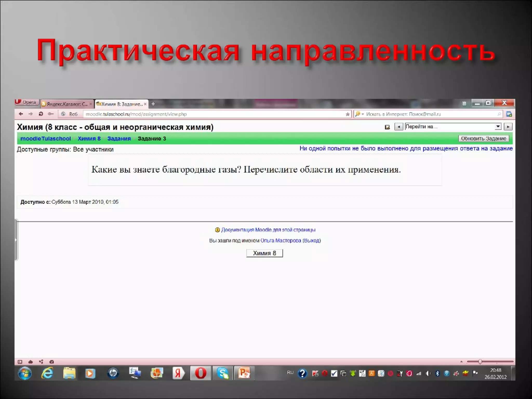Screen dimensions: 532x399
Task: Open a new tab with plus button
Action: coord(153,104)
